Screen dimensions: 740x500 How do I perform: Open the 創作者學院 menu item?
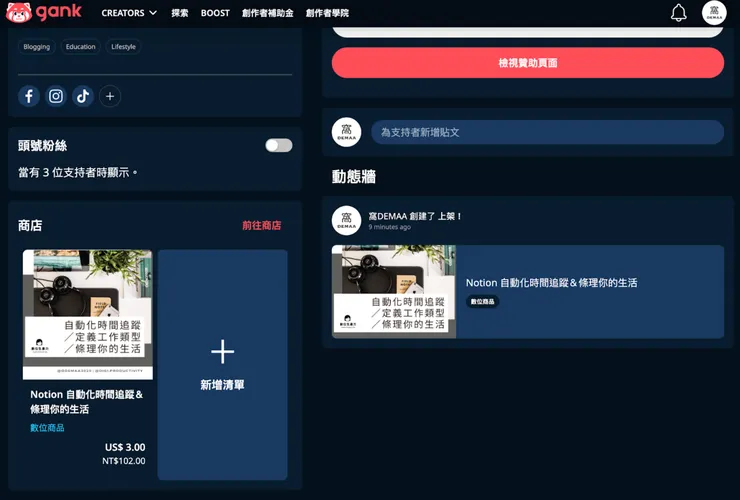(x=327, y=13)
